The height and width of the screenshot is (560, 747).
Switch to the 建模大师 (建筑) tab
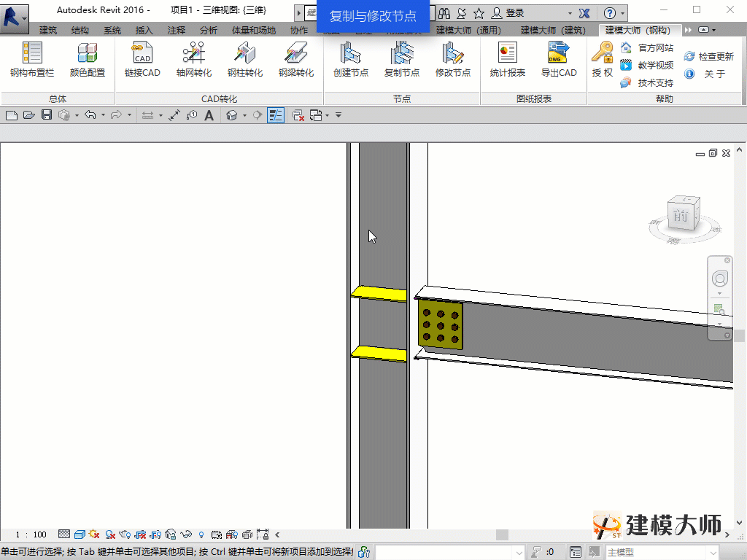[x=553, y=30]
